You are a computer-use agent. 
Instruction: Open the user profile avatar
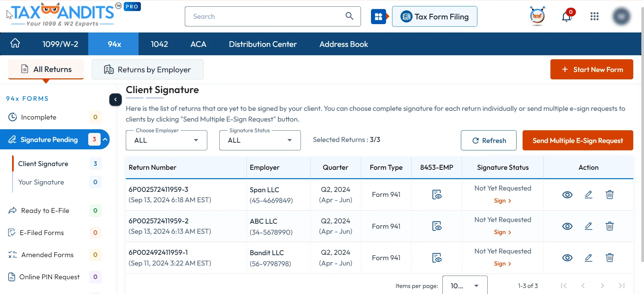point(621,16)
